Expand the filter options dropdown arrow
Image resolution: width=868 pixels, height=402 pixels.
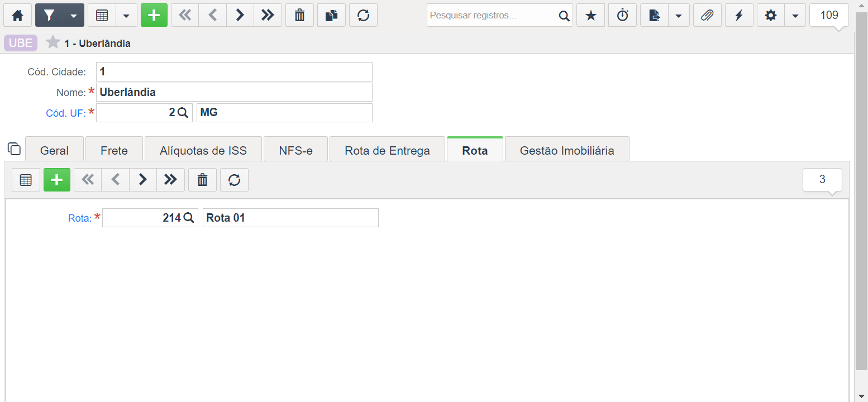point(74,15)
